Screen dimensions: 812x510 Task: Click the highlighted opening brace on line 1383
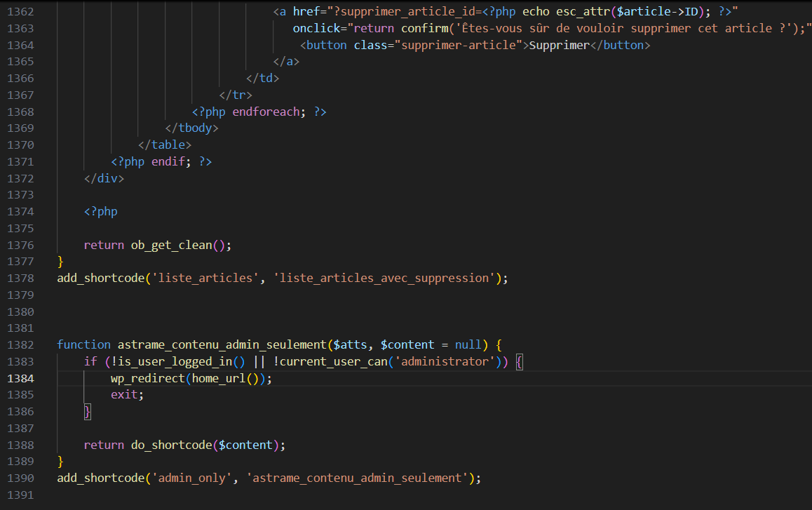[519, 362]
